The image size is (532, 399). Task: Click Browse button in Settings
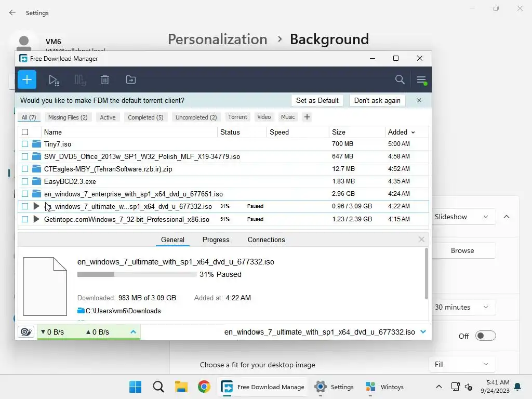pyautogui.click(x=462, y=250)
